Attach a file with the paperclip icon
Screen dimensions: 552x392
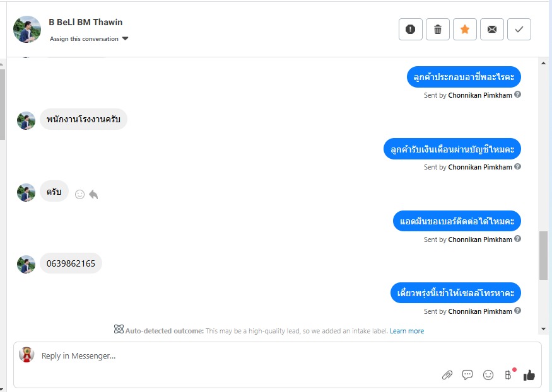pos(447,375)
